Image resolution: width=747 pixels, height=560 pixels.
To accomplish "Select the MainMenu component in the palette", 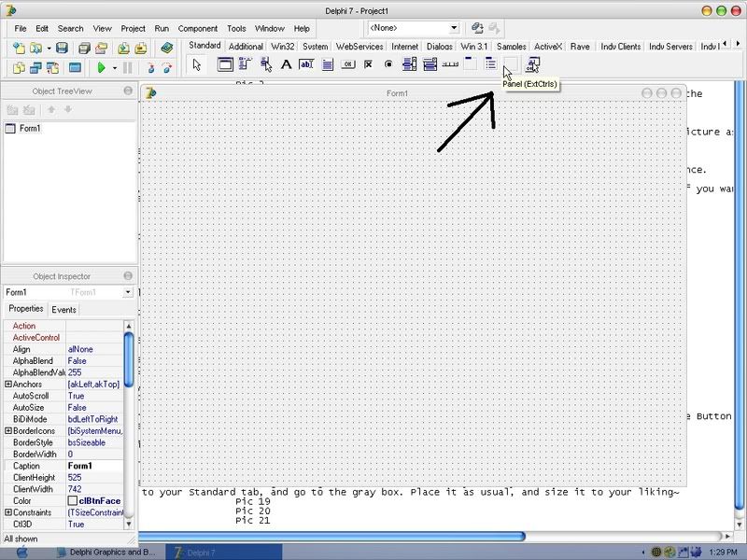I will click(x=246, y=64).
